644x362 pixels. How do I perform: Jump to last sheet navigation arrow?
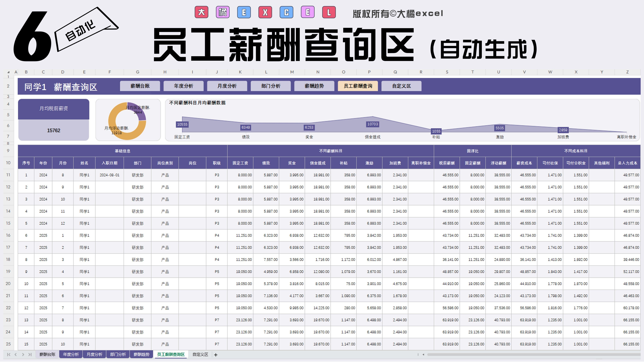[x=30, y=355]
